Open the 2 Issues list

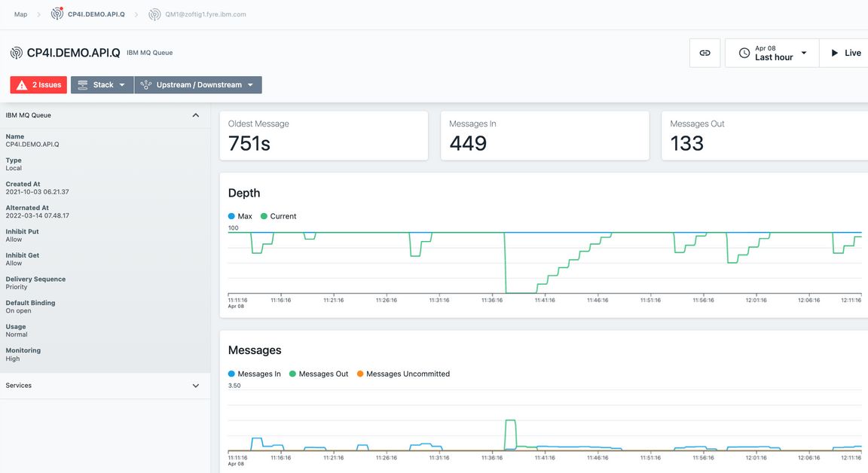coord(38,84)
